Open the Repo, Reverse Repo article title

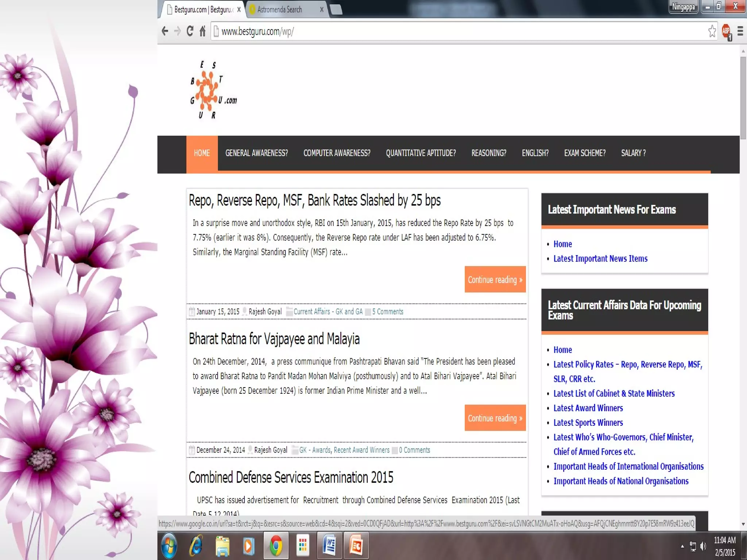point(315,201)
